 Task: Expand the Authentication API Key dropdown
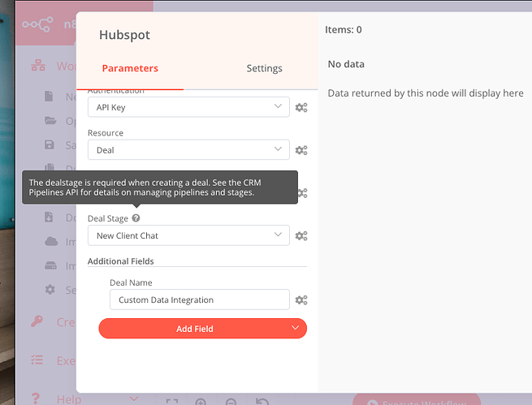coord(188,107)
